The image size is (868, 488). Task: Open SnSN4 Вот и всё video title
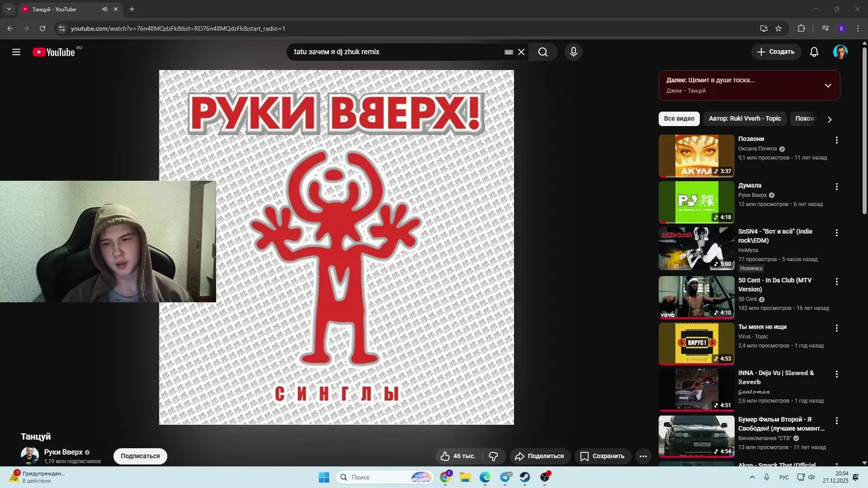(x=775, y=236)
